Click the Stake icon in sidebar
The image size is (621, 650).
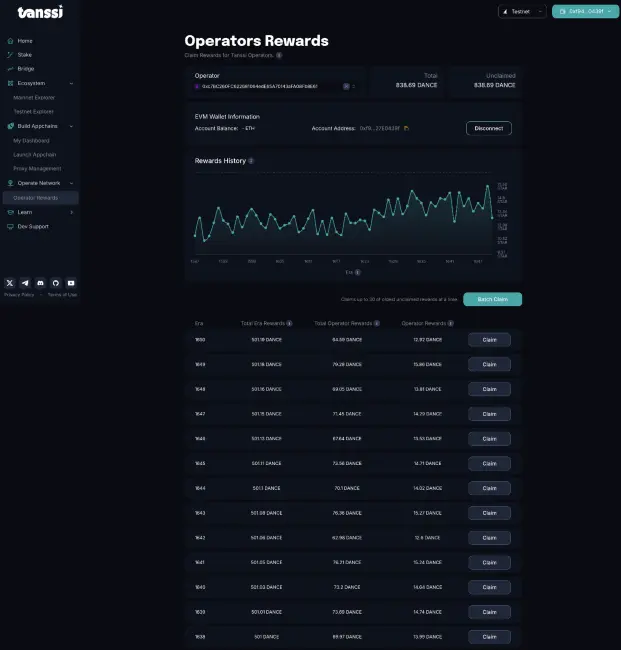click(10, 55)
